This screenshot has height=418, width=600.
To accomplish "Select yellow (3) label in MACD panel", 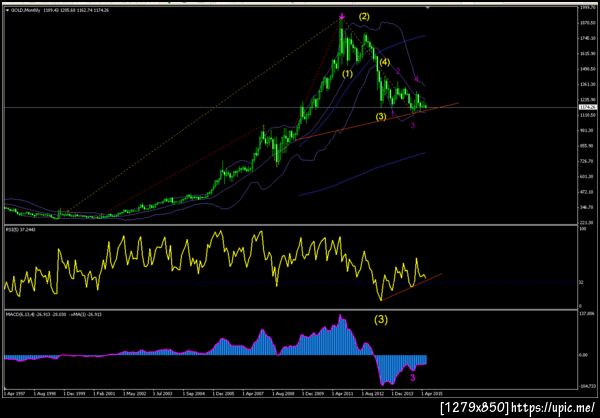I will pos(381,320).
